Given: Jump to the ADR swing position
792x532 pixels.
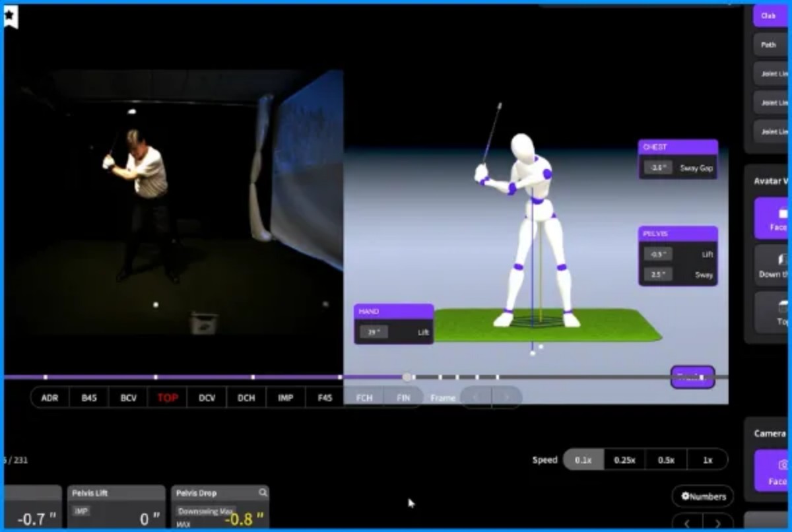Looking at the screenshot, I should pyautogui.click(x=50, y=398).
